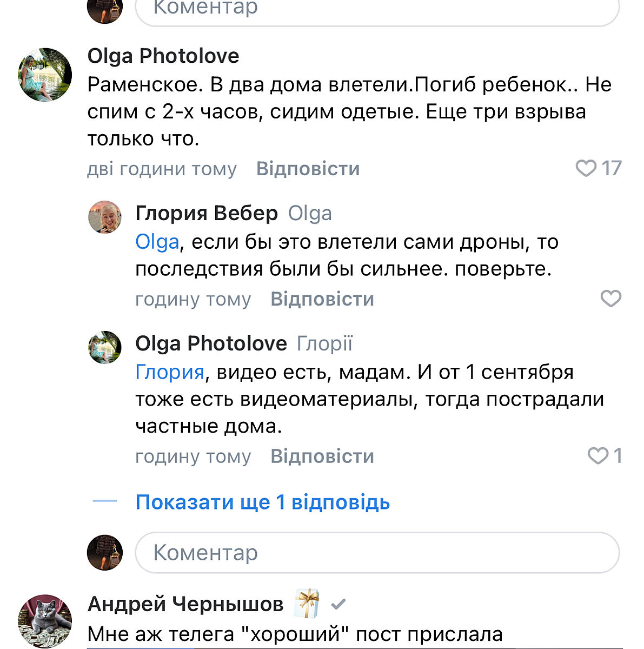Like Olga Photolove's reply about видео
This screenshot has width=644, height=649.
point(598,456)
